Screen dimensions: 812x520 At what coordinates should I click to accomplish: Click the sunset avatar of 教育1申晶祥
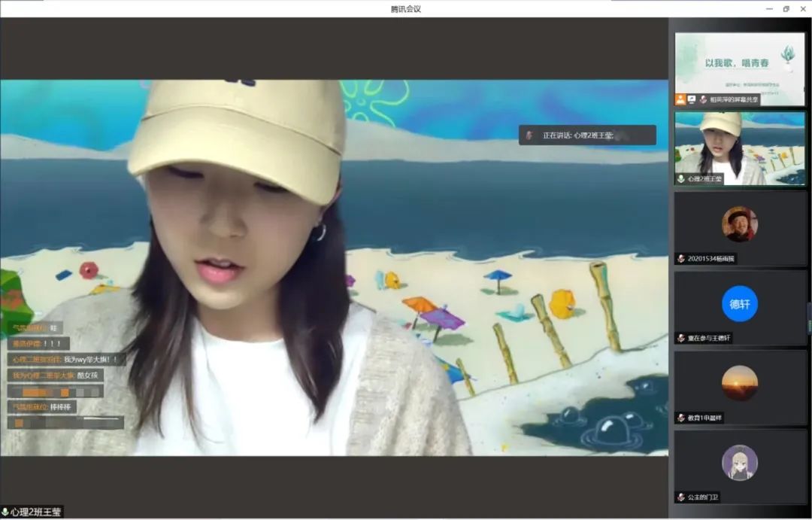739,383
